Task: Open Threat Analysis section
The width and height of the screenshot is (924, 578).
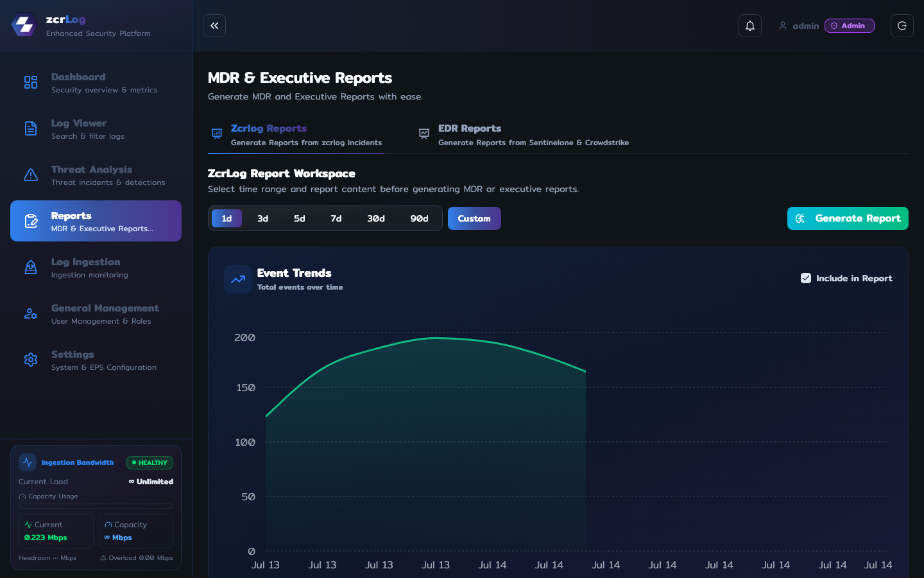Action: (96, 175)
